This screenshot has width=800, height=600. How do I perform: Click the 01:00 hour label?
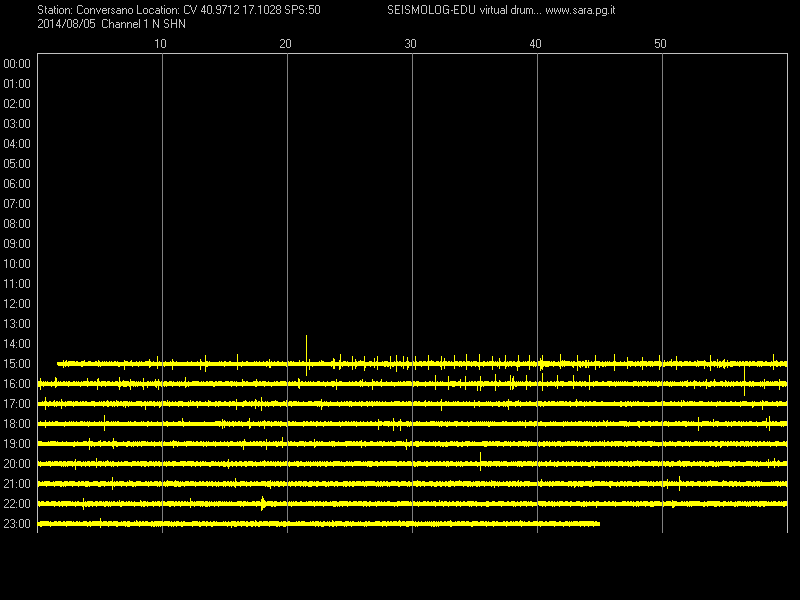point(17,84)
